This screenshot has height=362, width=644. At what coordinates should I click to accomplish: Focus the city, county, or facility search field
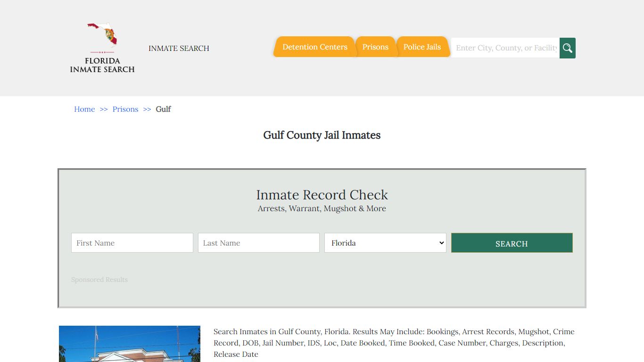click(x=505, y=48)
